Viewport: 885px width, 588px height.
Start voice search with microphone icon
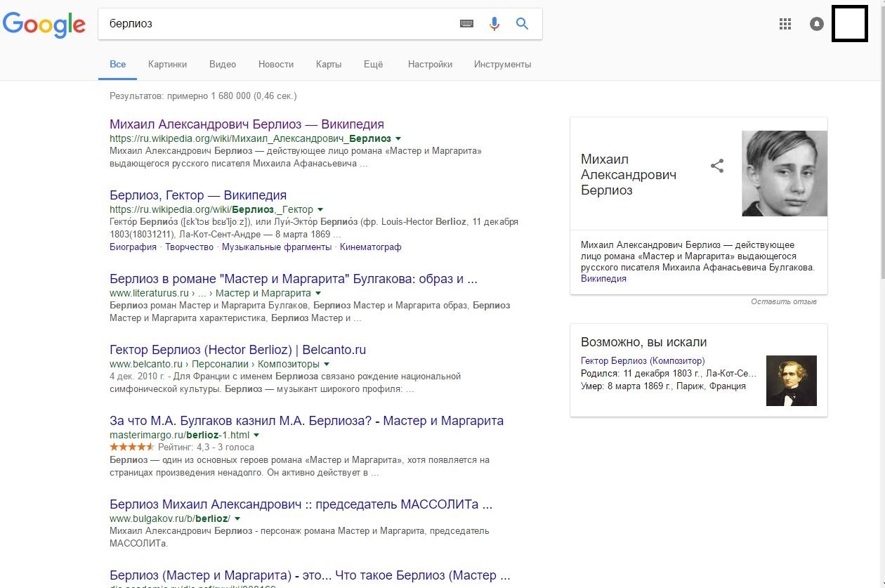point(494,24)
